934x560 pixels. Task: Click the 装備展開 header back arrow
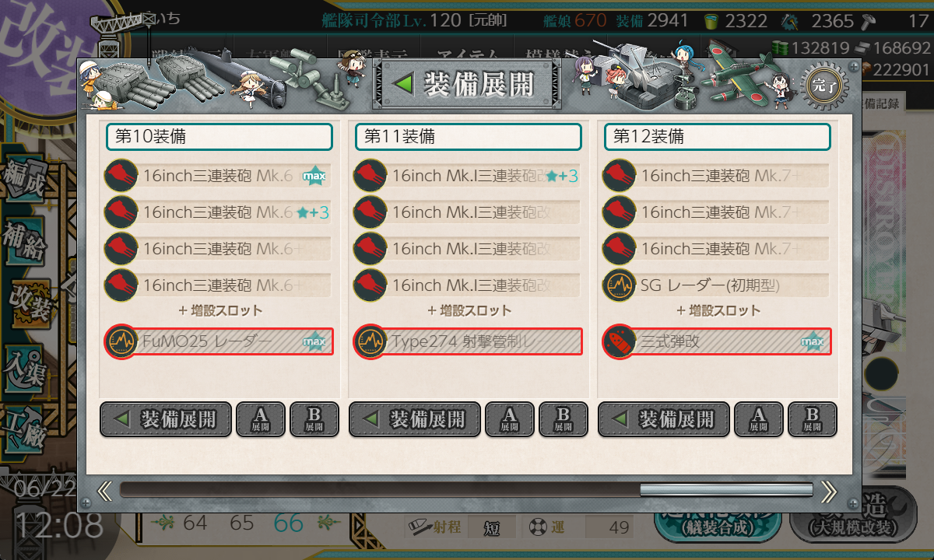coord(404,85)
